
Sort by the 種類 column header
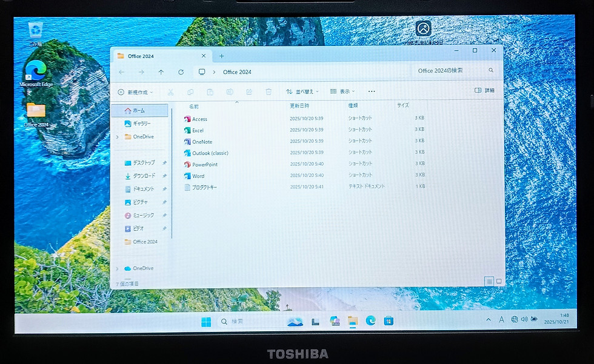tap(353, 105)
